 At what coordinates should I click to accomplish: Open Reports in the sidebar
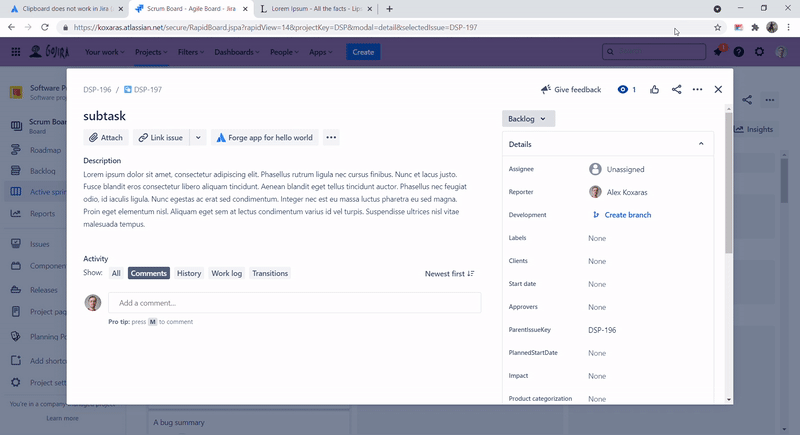tap(42, 214)
